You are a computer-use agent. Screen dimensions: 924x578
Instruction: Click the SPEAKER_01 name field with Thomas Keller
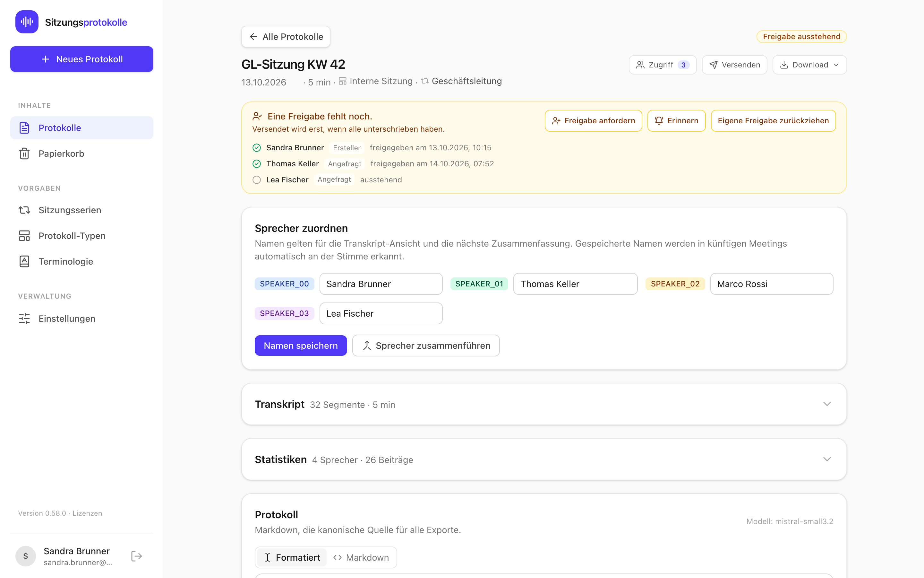pyautogui.click(x=575, y=284)
